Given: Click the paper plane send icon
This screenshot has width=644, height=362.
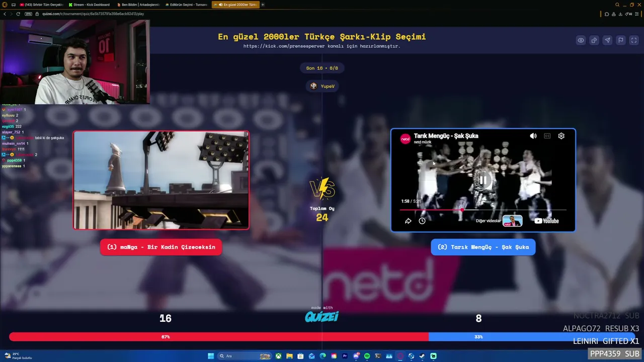Looking at the screenshot, I should (607, 40).
